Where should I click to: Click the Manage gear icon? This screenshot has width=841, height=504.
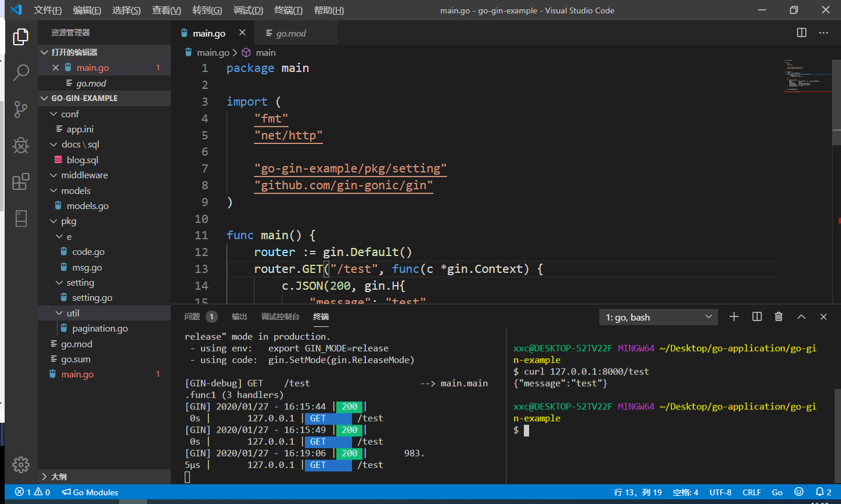21,465
